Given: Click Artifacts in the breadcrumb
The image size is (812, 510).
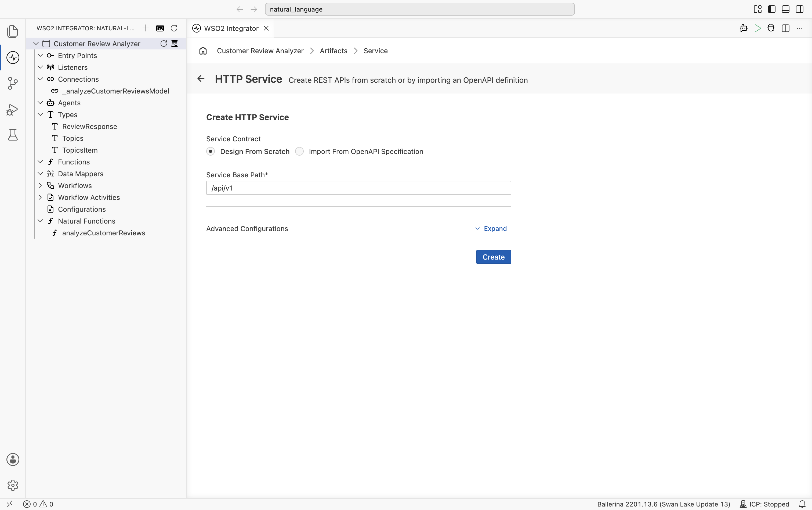Looking at the screenshot, I should pos(333,51).
